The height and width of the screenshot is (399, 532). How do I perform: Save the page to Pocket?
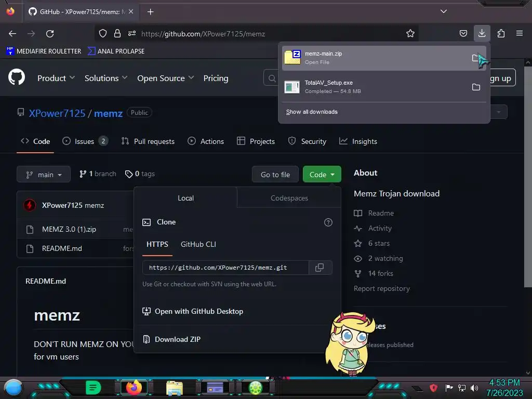point(463,33)
